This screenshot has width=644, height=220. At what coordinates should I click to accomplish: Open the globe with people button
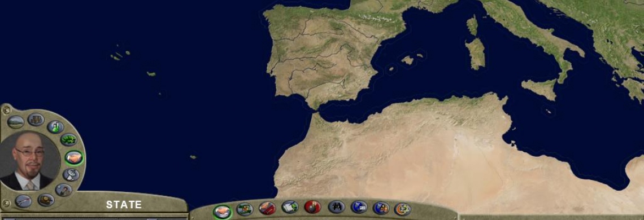pyautogui.click(x=381, y=208)
